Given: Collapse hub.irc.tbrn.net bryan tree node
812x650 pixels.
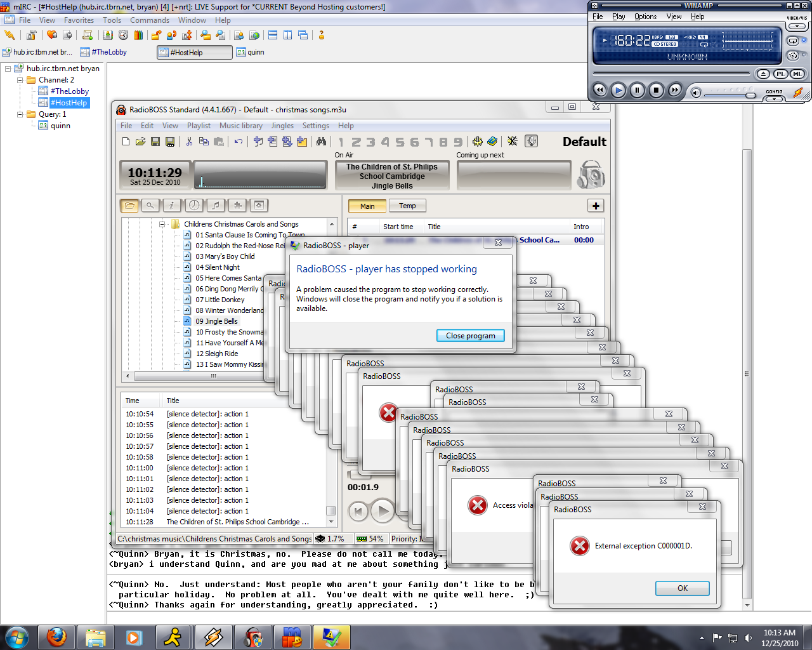Looking at the screenshot, I should [x=8, y=69].
